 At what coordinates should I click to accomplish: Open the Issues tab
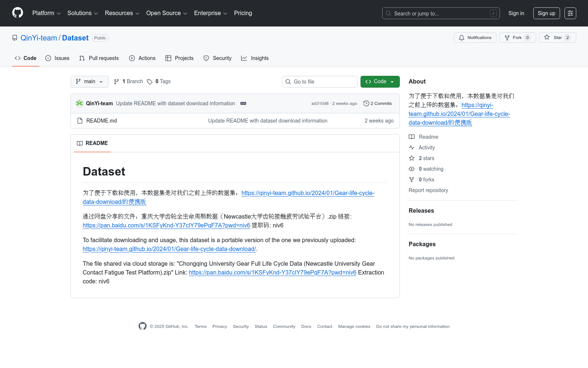pos(57,58)
